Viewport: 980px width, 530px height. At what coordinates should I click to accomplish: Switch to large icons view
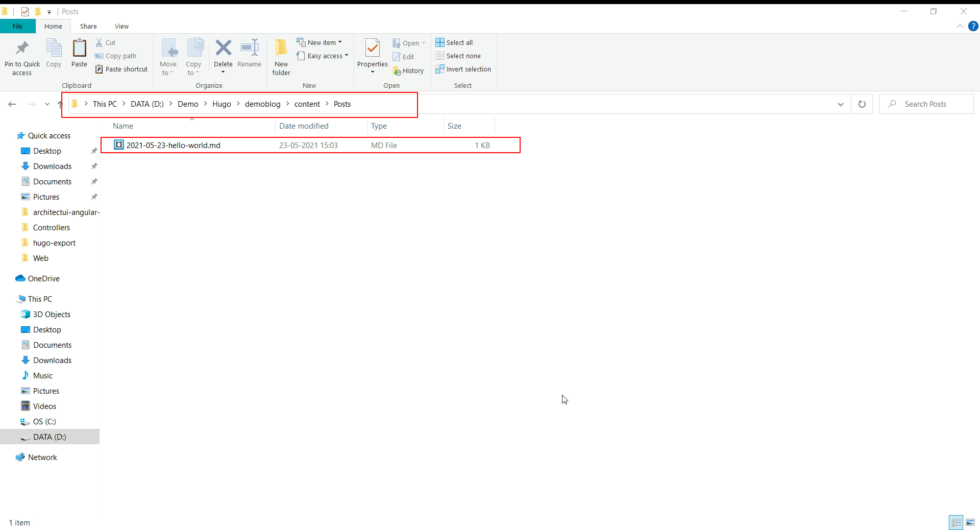[x=970, y=522]
